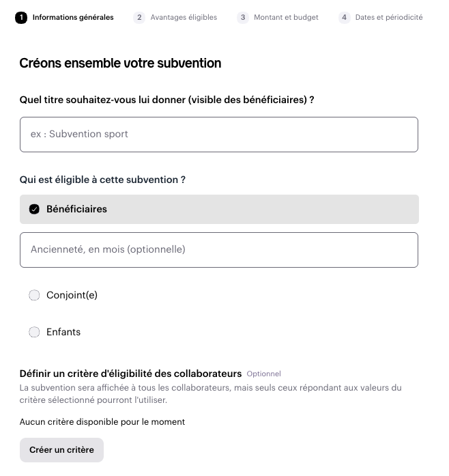Click the Créer un critère button

click(61, 450)
